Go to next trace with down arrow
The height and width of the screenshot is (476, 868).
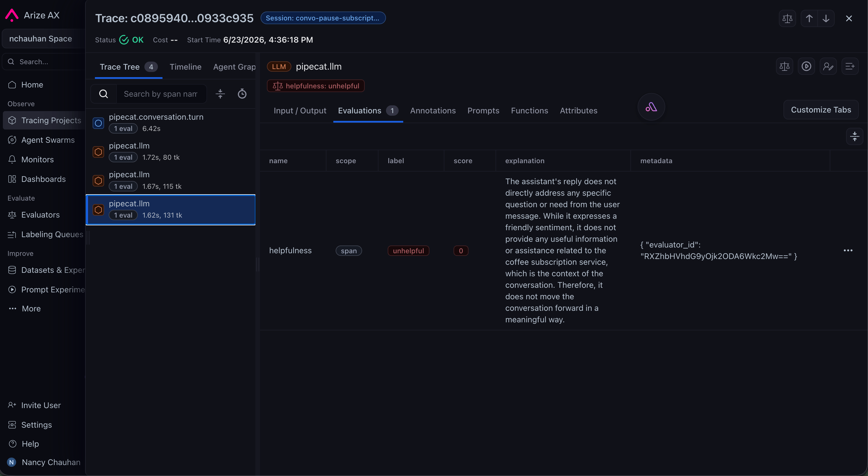pyautogui.click(x=826, y=18)
